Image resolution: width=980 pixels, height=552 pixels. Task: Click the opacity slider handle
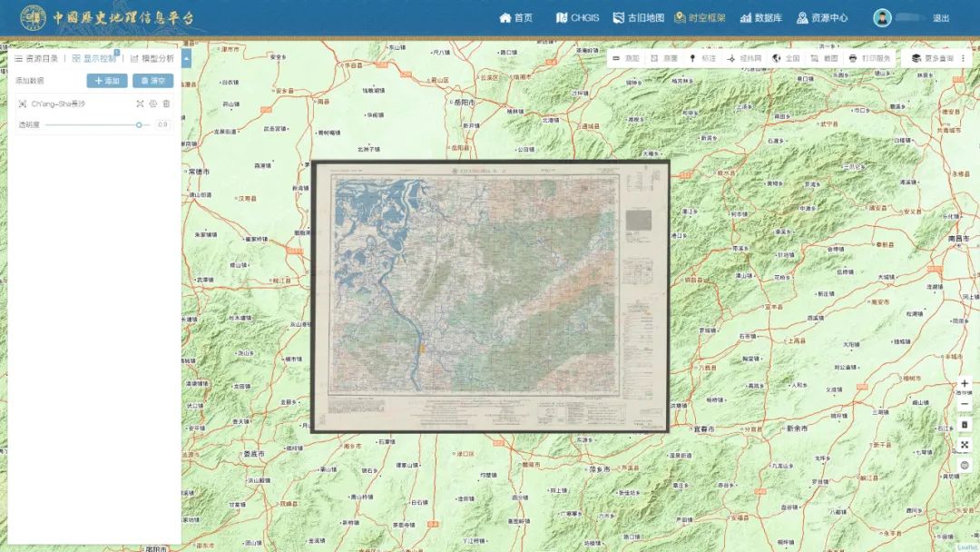coord(139,125)
